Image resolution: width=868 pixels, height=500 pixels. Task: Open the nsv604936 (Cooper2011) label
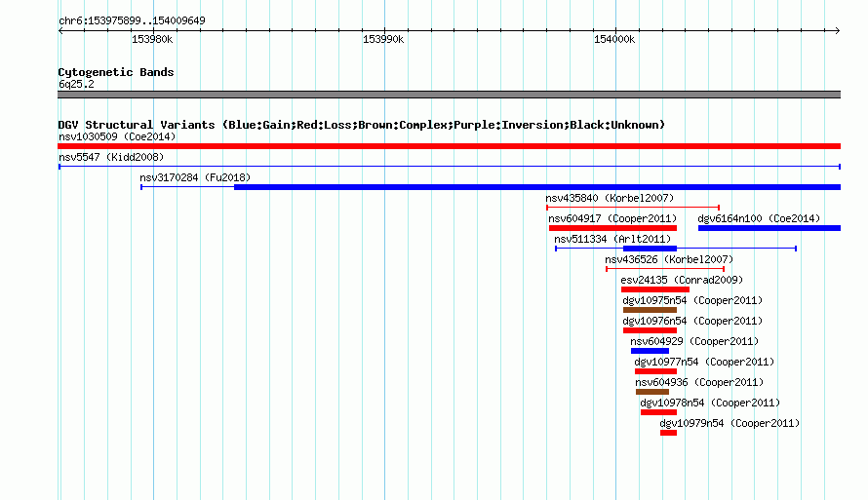699,382
